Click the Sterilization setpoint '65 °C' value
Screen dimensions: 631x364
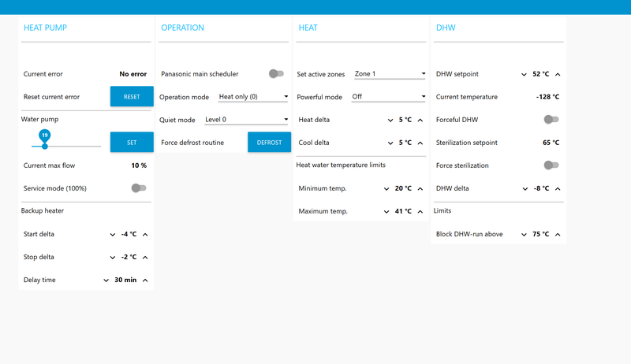(551, 143)
